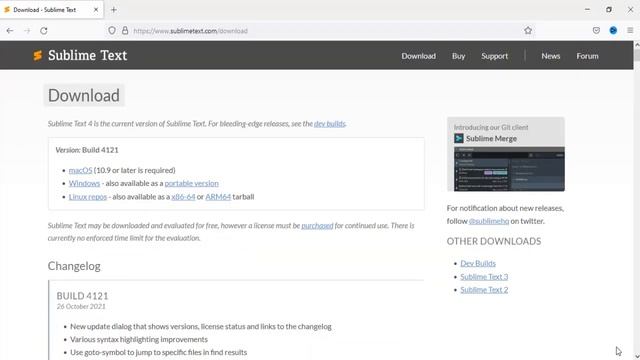Click the 26 October 2021 date
The image size is (640, 360).
(81, 307)
